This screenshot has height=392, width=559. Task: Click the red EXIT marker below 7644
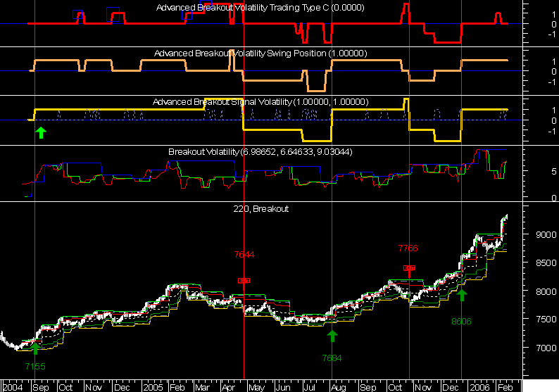tap(244, 281)
